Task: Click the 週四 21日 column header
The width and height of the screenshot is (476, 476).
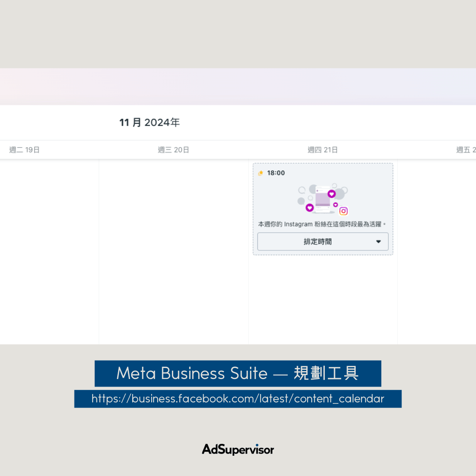Action: 323,150
